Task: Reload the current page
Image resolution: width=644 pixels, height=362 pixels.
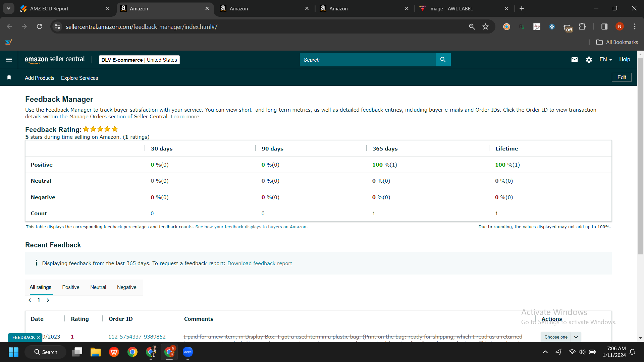Action: pos(40,26)
